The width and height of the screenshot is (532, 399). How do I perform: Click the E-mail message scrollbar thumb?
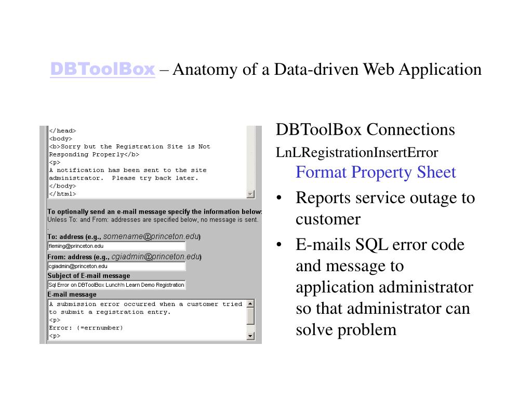tap(251, 316)
